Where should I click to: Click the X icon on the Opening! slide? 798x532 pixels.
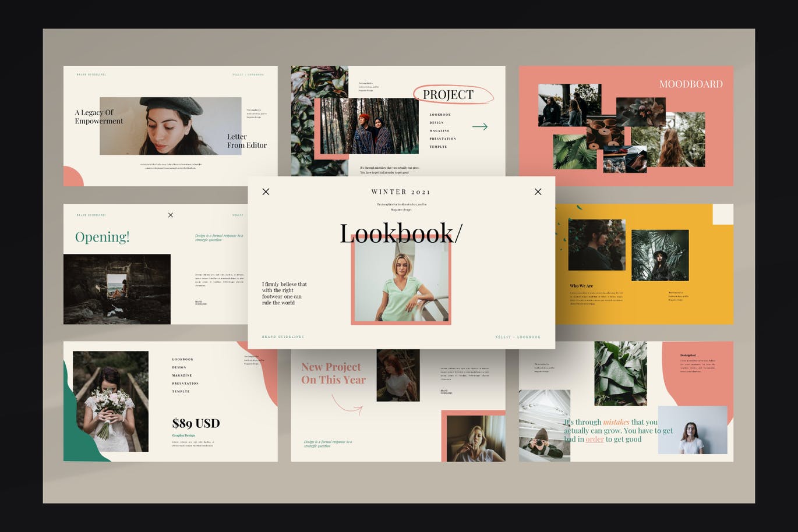171,215
